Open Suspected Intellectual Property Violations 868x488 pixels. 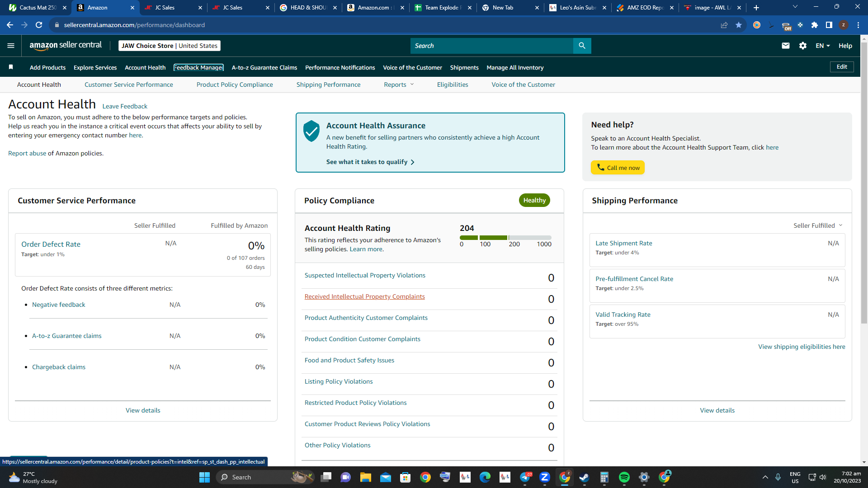click(x=364, y=275)
